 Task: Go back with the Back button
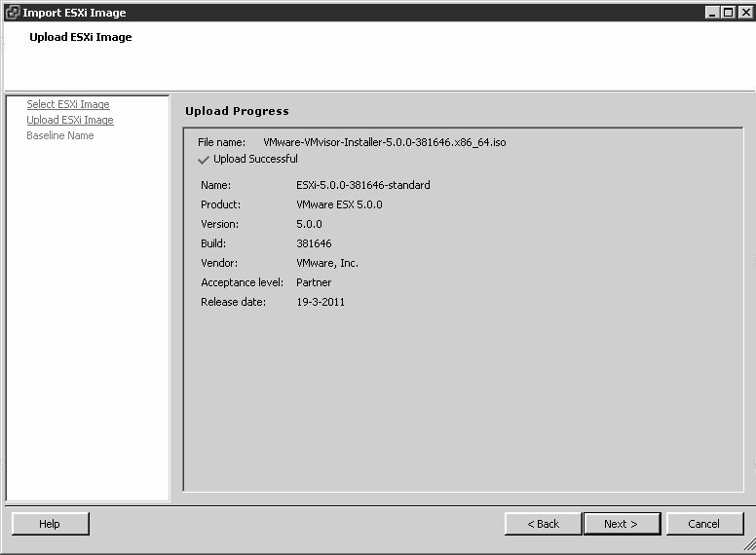[x=543, y=524]
